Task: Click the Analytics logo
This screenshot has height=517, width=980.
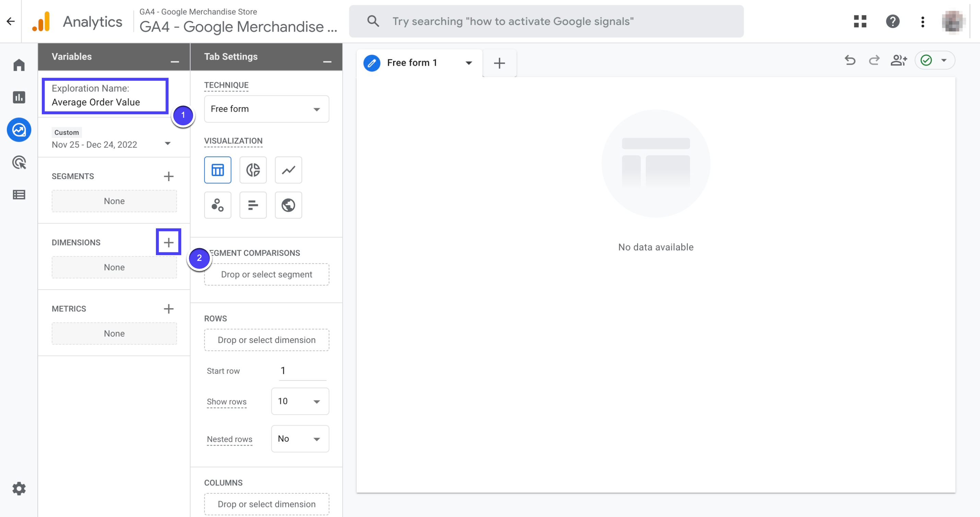Action: click(x=41, y=21)
